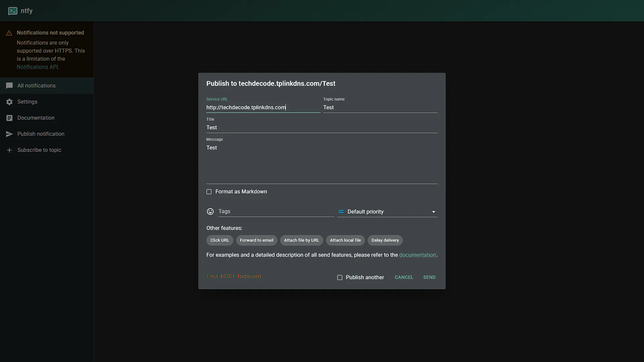
Task: Select Publish notification in sidebar
Action: coord(47,134)
